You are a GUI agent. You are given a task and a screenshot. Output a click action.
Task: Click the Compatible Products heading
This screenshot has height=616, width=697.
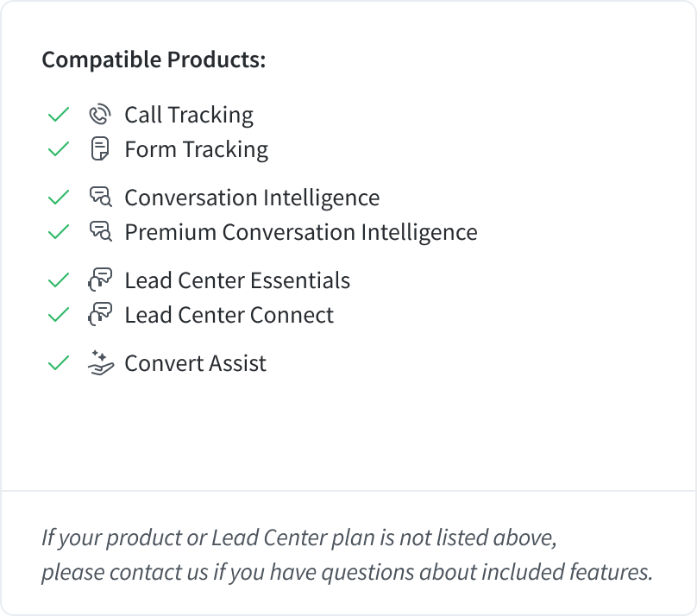[154, 60]
